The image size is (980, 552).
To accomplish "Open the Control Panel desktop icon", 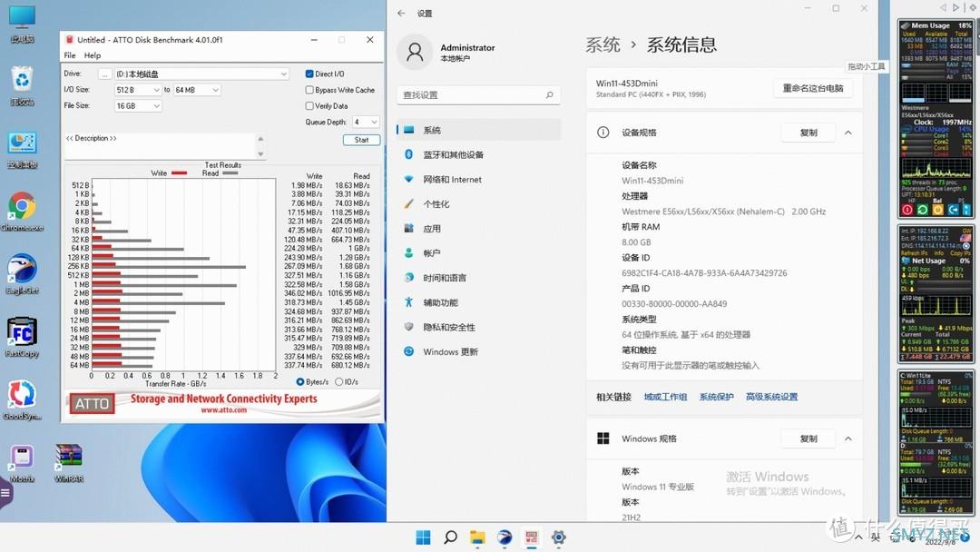I will [x=23, y=150].
